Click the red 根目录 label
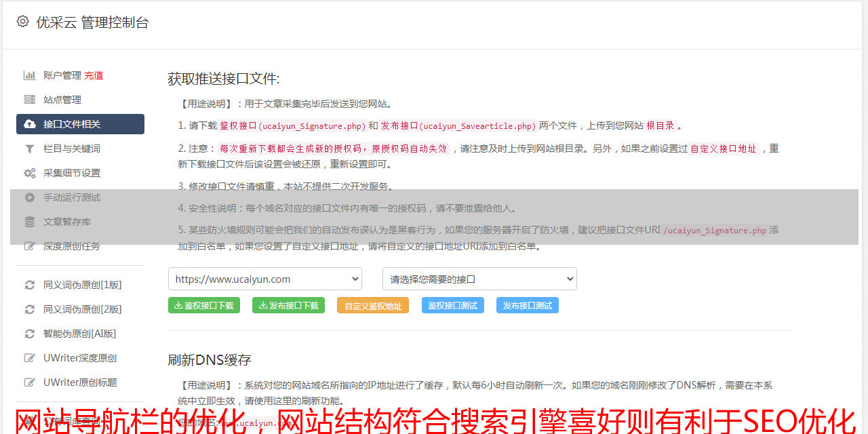Viewport: 868px width, 434px height. (660, 126)
